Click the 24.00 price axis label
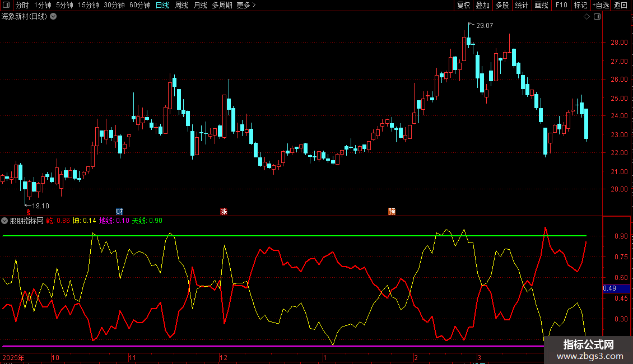633x364 pixels. (619, 116)
